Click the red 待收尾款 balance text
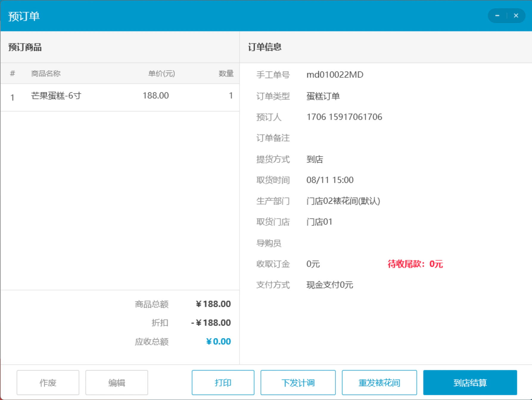 tap(415, 264)
